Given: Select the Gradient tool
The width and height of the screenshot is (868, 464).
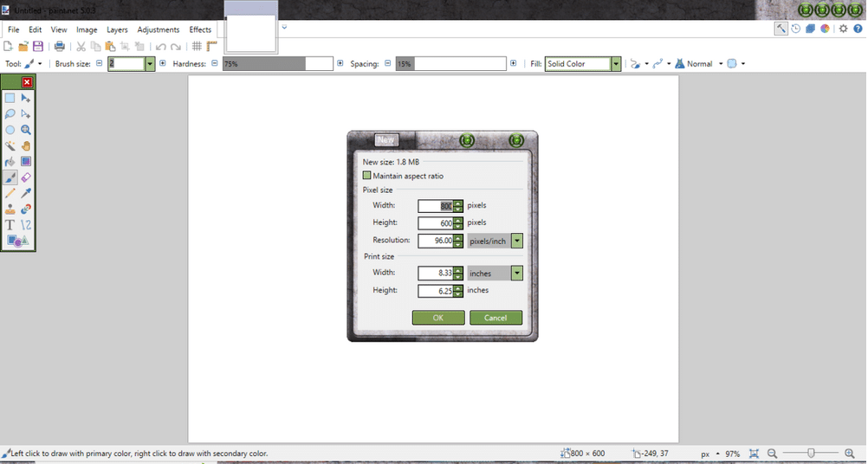Looking at the screenshot, I should 26,162.
